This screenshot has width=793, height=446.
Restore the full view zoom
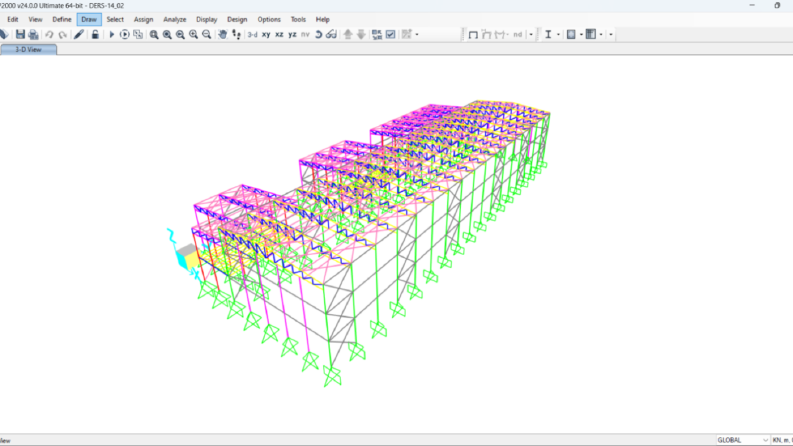(x=167, y=34)
